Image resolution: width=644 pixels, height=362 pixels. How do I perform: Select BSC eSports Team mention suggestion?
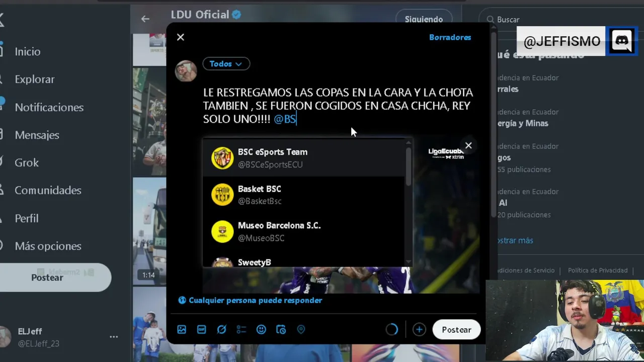click(x=304, y=158)
